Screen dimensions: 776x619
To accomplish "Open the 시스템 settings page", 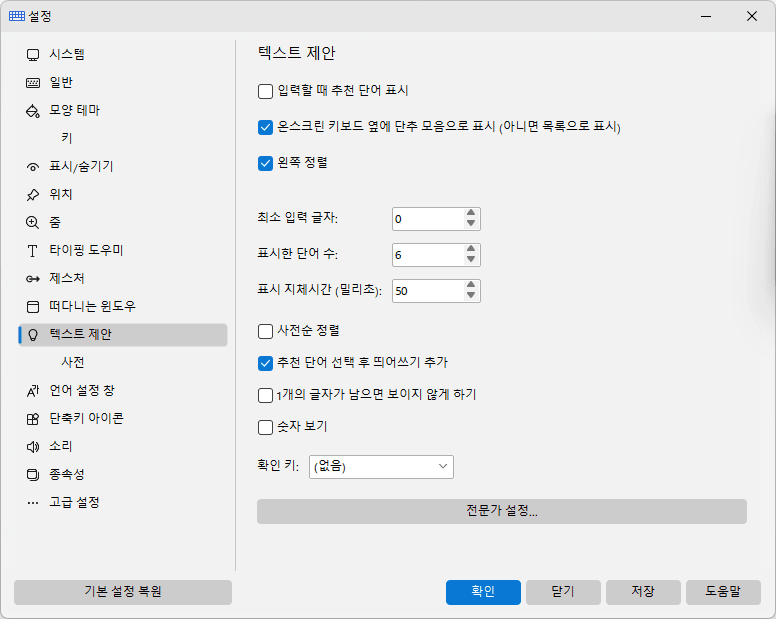I will [x=123, y=55].
